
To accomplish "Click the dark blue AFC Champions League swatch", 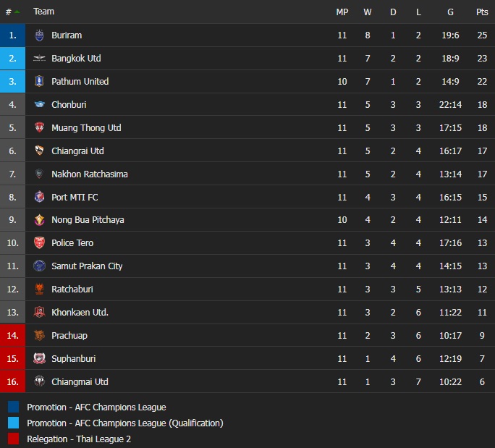I will (14, 407).
